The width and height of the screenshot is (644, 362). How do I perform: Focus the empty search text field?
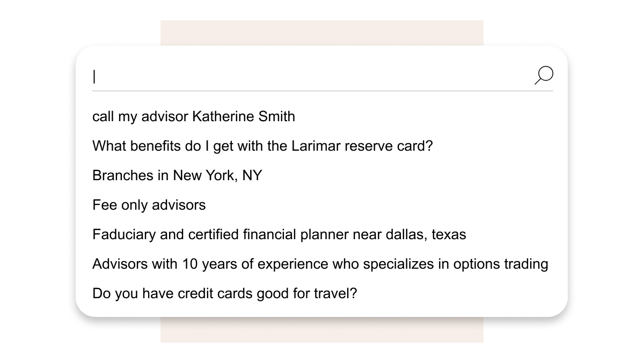[312, 77]
